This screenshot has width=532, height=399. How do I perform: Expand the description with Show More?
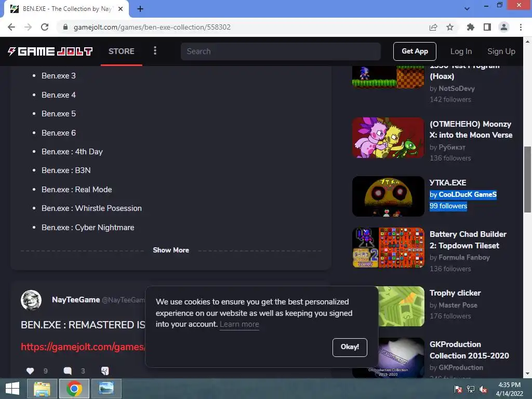(x=171, y=250)
